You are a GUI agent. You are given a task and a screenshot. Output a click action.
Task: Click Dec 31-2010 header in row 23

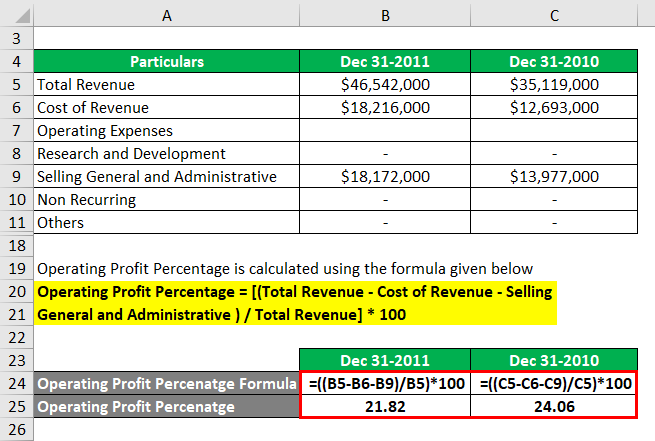coord(554,360)
